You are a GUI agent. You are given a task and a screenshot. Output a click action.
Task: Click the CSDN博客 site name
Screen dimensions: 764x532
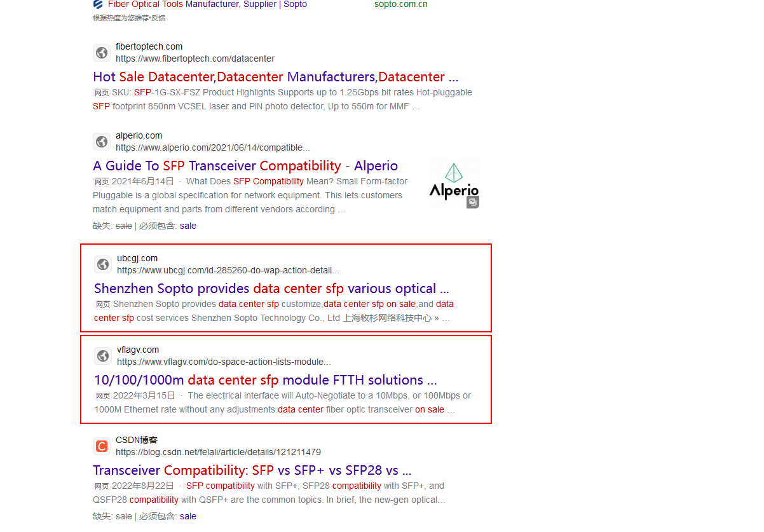[x=137, y=440]
